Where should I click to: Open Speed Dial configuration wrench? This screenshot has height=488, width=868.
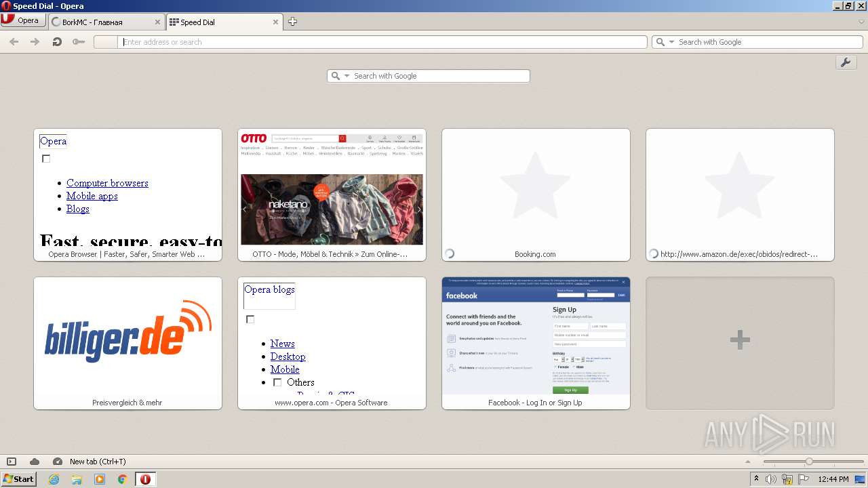point(846,62)
